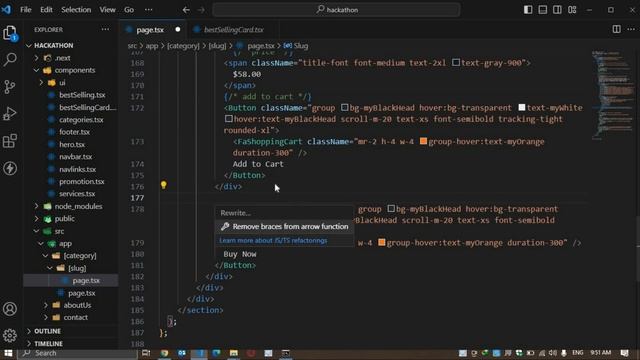Expand the ui folder
Screen dimensions: 640x360
[x=41, y=82]
